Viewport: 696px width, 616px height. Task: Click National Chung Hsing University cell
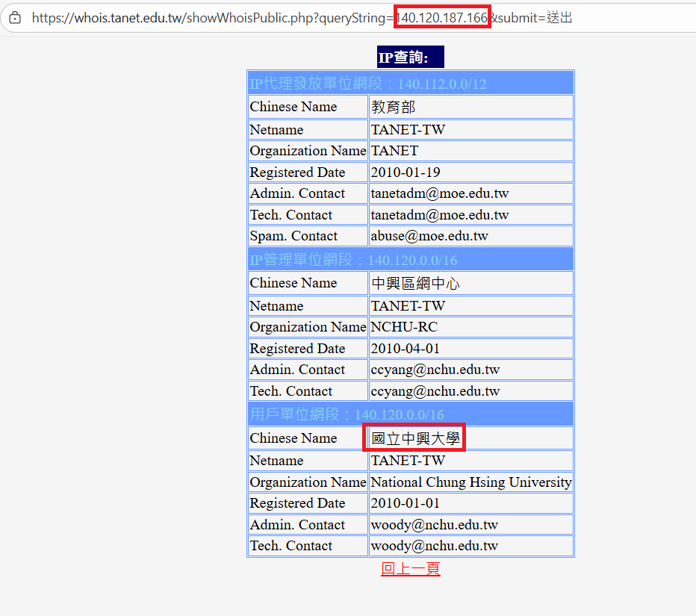[471, 482]
